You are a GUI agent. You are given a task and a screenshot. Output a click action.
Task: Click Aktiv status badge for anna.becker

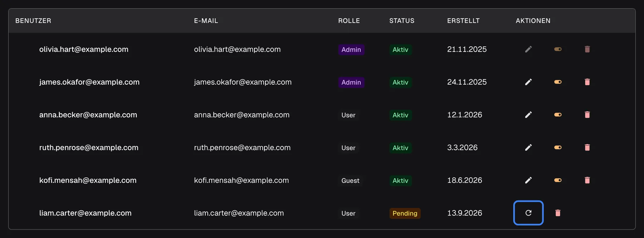point(400,115)
